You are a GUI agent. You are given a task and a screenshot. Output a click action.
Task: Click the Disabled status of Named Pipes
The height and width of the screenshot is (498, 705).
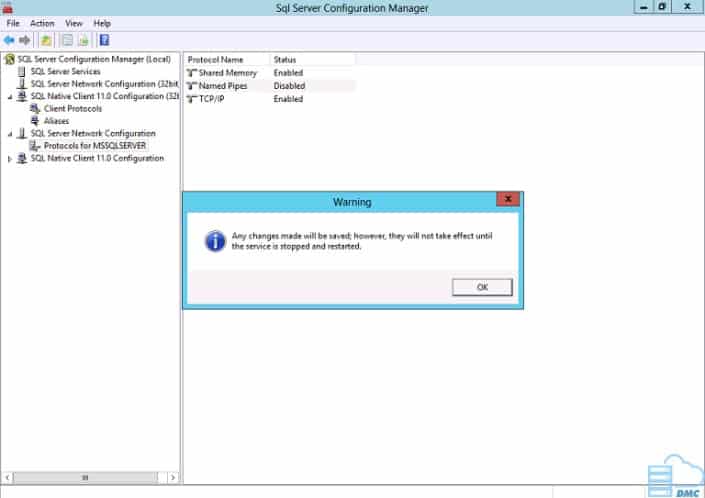289,86
